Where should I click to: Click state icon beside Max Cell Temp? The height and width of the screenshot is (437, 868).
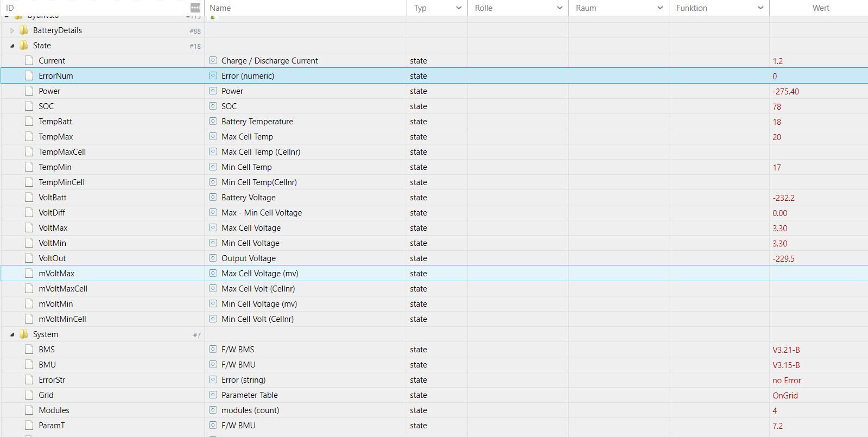tap(213, 137)
